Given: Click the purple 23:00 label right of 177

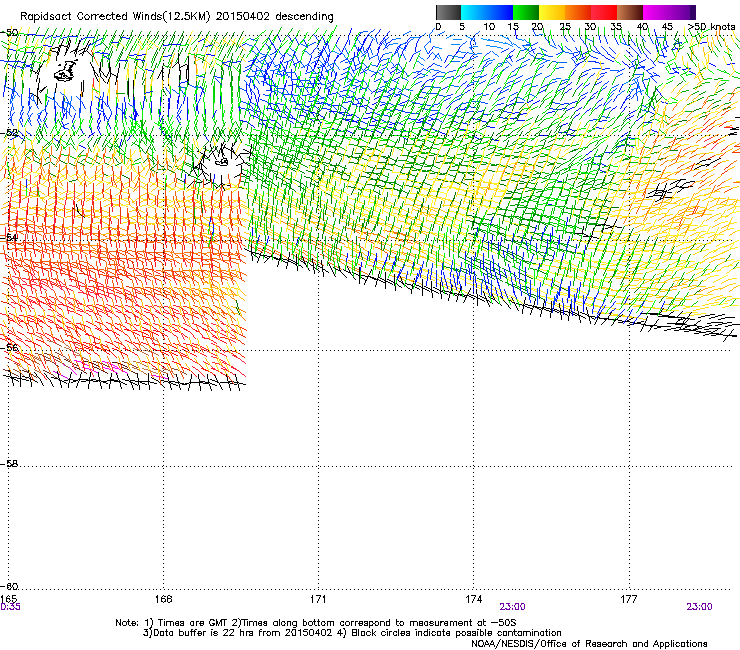Looking at the screenshot, I should click(699, 607).
